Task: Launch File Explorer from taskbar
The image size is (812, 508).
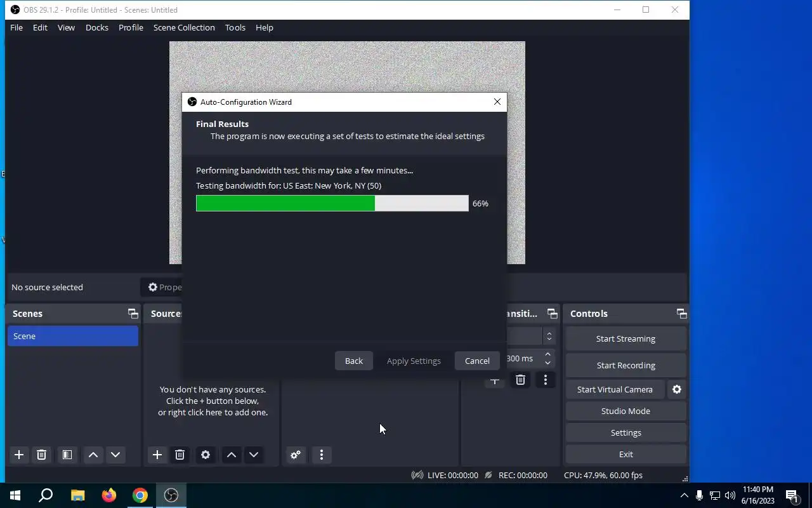Action: click(77, 495)
